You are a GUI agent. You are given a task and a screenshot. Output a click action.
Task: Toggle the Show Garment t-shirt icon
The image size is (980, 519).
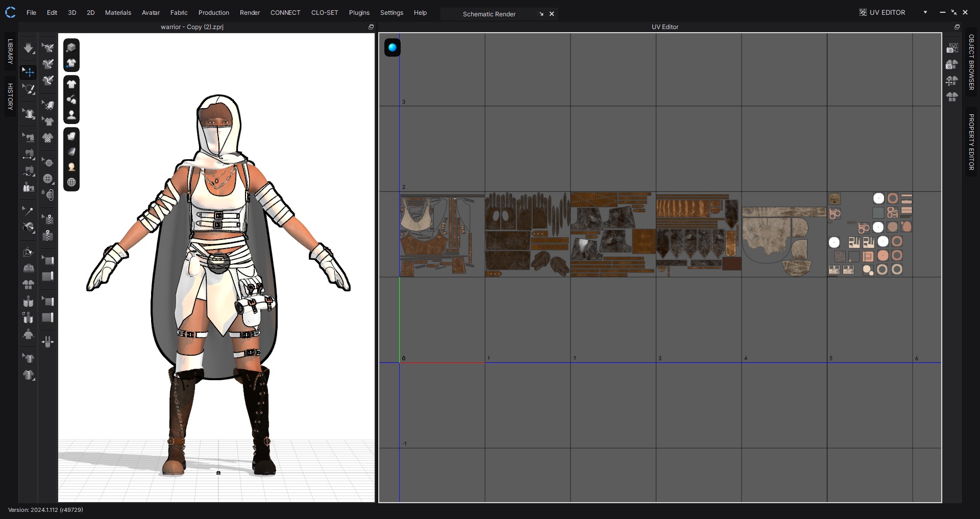[x=71, y=84]
